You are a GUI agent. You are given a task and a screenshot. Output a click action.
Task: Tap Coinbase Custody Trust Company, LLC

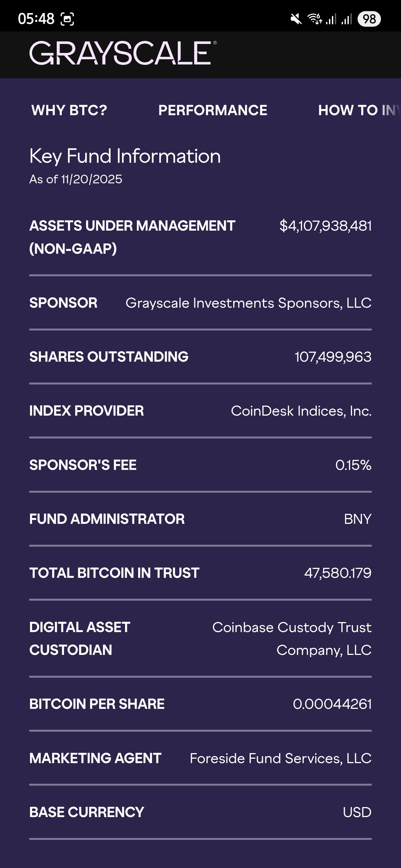coord(292,638)
